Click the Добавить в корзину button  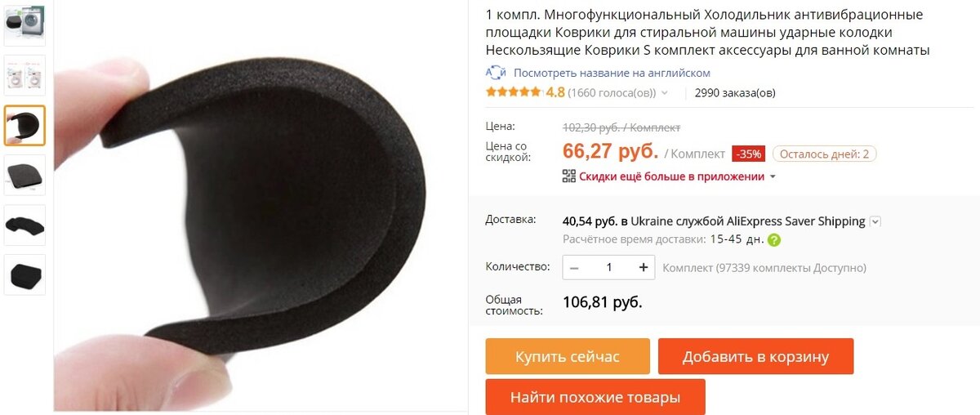tap(755, 357)
